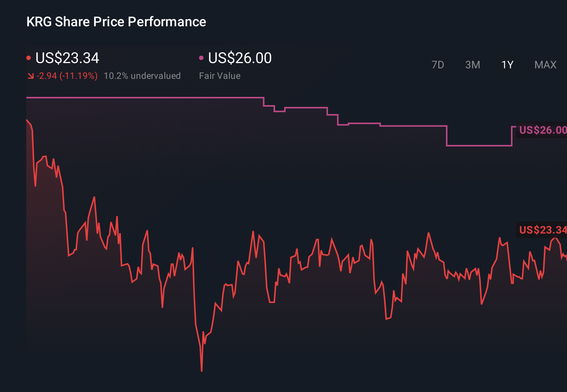The width and height of the screenshot is (567, 392).
Task: Click the purple Fair Value dot indicator
Action: pos(202,57)
